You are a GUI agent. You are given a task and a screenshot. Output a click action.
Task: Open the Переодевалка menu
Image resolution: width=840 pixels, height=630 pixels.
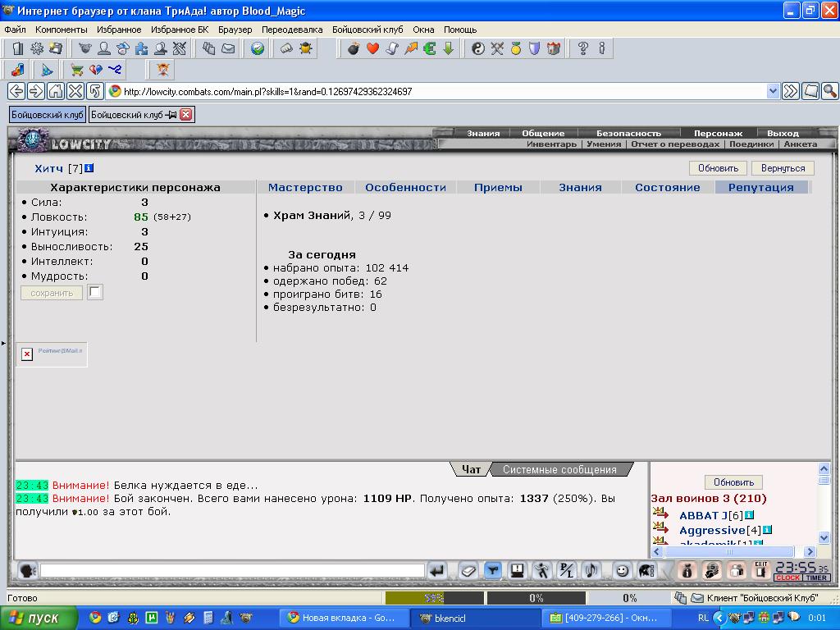coord(292,30)
